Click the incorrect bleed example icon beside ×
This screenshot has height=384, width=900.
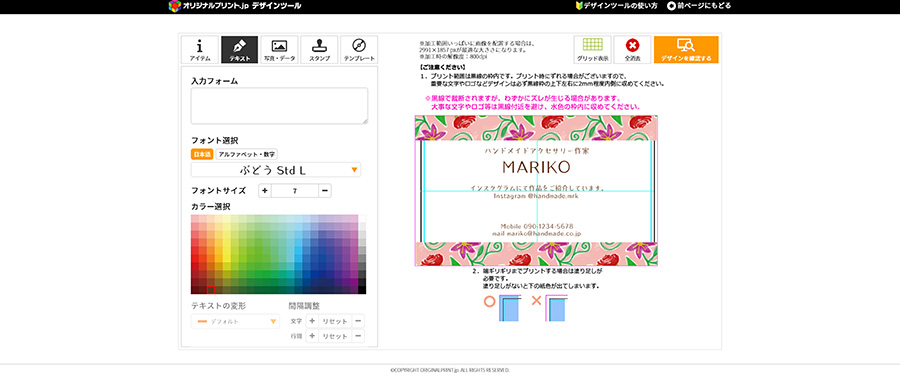(556, 308)
